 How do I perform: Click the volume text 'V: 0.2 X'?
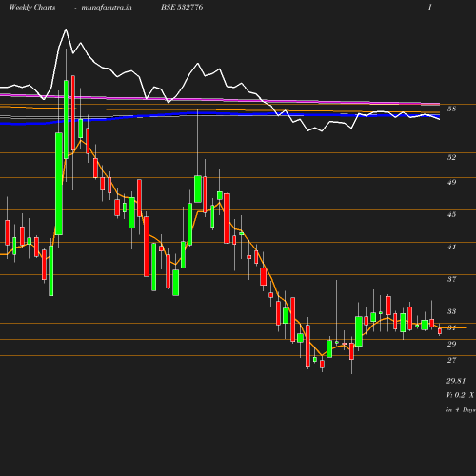tap(460, 395)
